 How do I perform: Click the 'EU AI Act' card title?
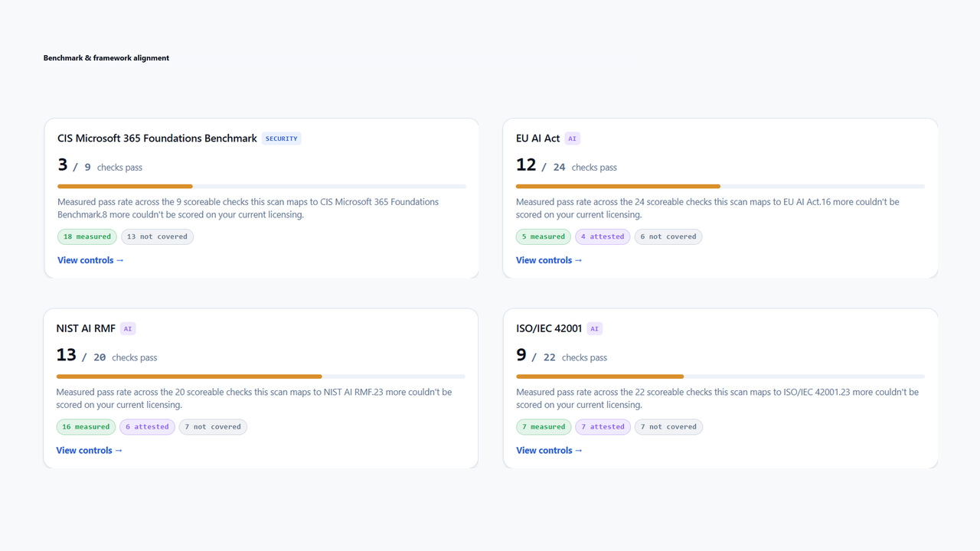point(538,139)
